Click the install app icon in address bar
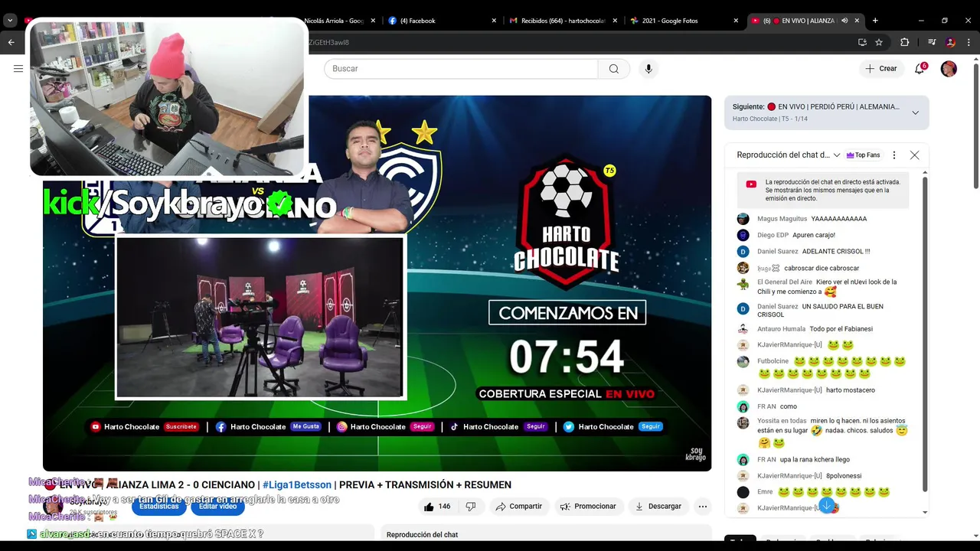This screenshot has height=551, width=980. click(x=862, y=42)
